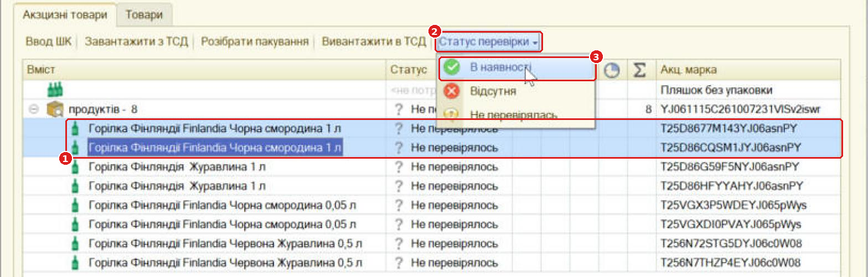Click the question mark status icon of row T25D86CQSM1JYJ06asnPY
Viewport: 868px width, 277px height.
(x=397, y=148)
